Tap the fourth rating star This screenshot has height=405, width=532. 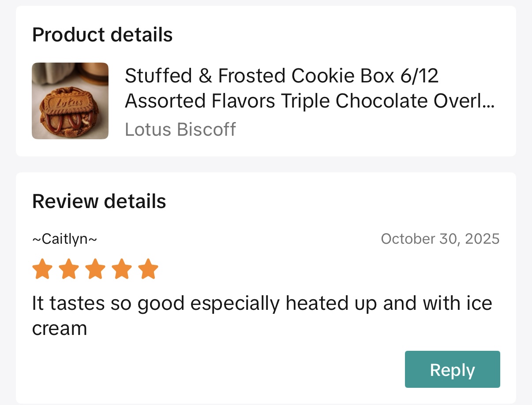pyautogui.click(x=122, y=269)
